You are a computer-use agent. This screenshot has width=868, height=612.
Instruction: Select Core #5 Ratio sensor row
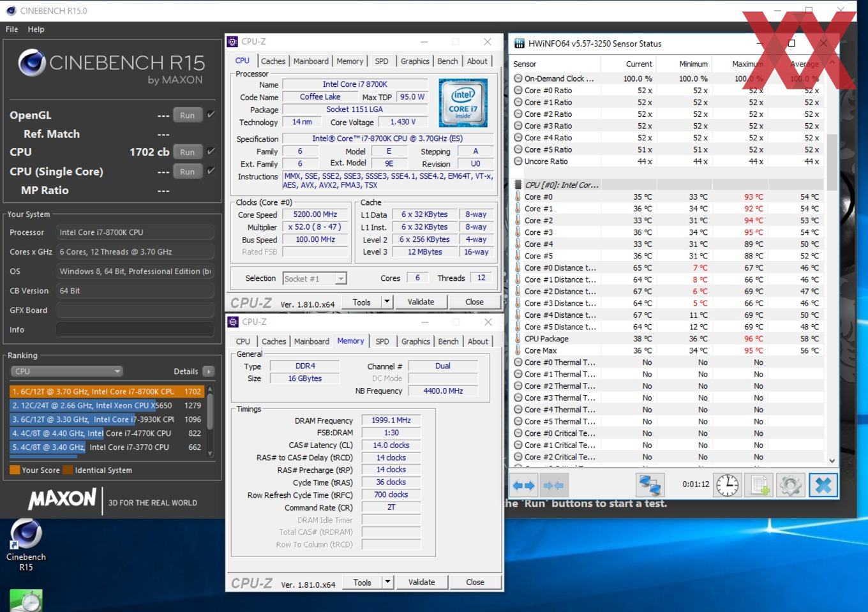point(668,149)
